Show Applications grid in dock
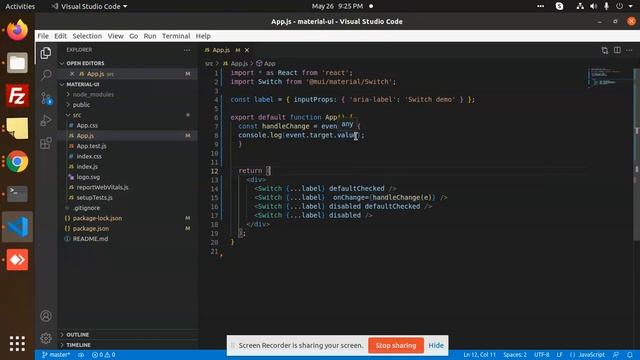The width and height of the screenshot is (640, 360). coord(17,343)
